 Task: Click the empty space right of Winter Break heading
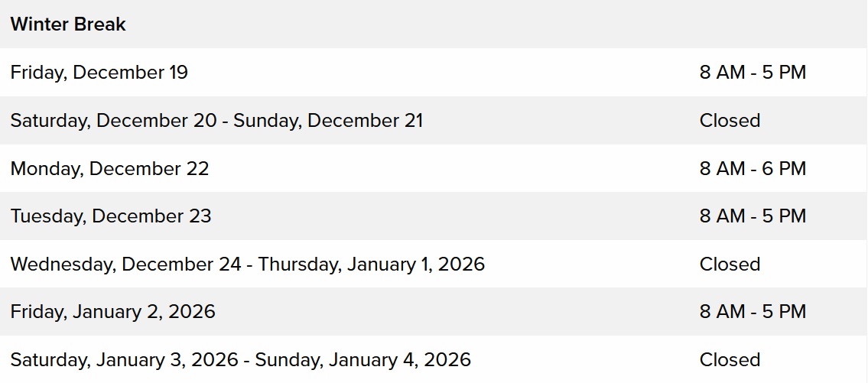459,24
